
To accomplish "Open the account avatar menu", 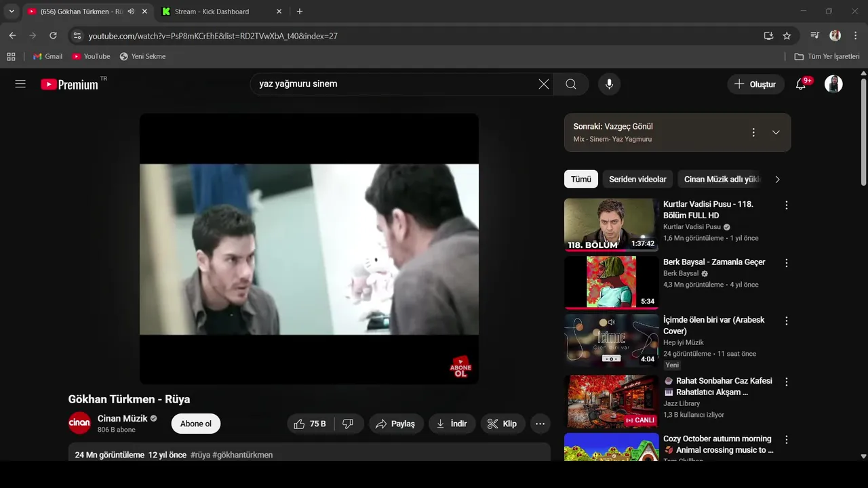I will coord(833,84).
